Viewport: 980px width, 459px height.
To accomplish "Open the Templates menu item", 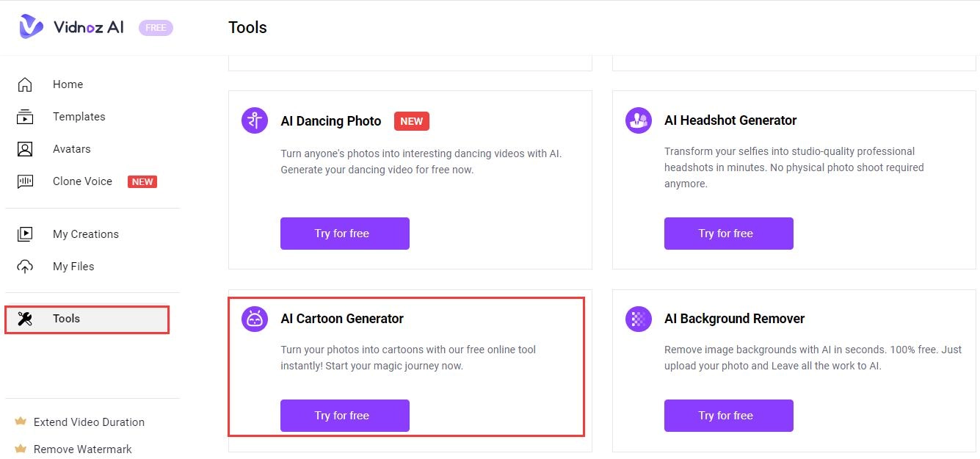I will (79, 117).
